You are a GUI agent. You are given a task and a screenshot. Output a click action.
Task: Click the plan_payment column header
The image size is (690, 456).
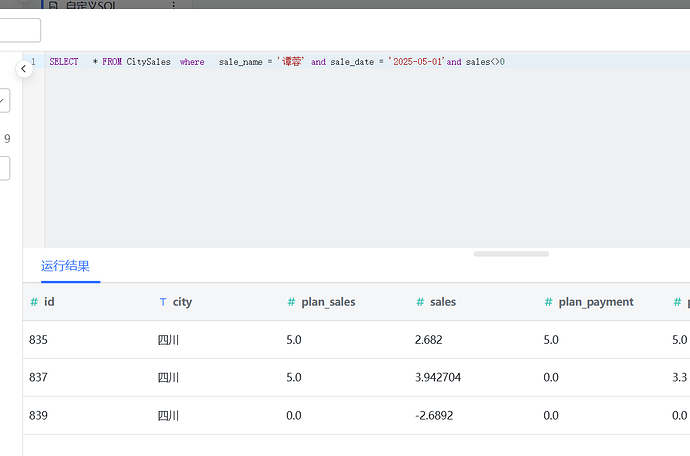[596, 302]
